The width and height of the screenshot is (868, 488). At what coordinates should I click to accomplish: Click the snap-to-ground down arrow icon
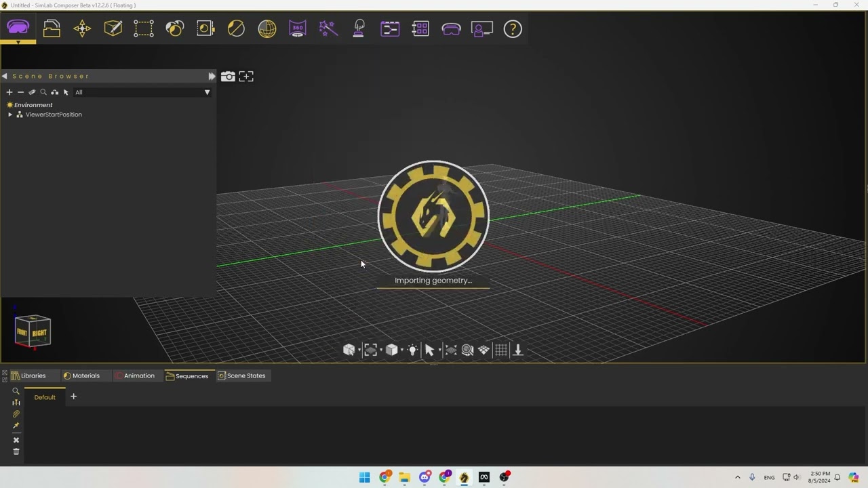coord(518,350)
